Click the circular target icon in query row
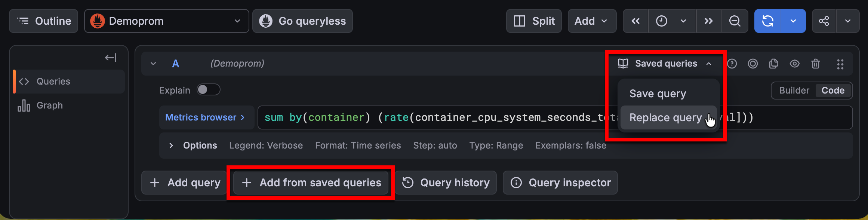The height and width of the screenshot is (220, 868). click(753, 64)
